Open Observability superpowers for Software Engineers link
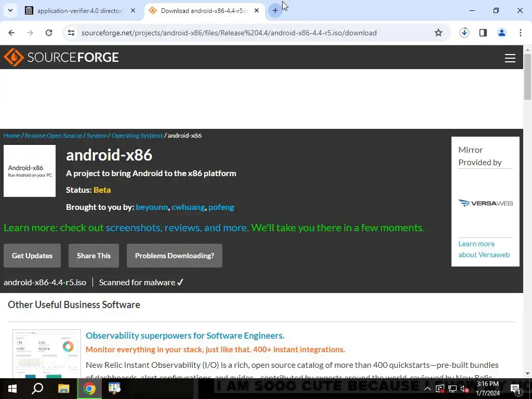Image resolution: width=532 pixels, height=399 pixels. [x=185, y=336]
